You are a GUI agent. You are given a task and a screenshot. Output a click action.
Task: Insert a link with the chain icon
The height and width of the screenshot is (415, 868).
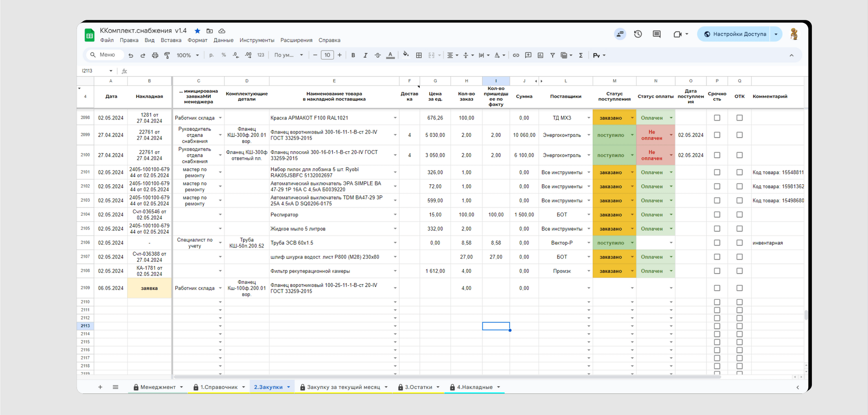pyautogui.click(x=516, y=55)
